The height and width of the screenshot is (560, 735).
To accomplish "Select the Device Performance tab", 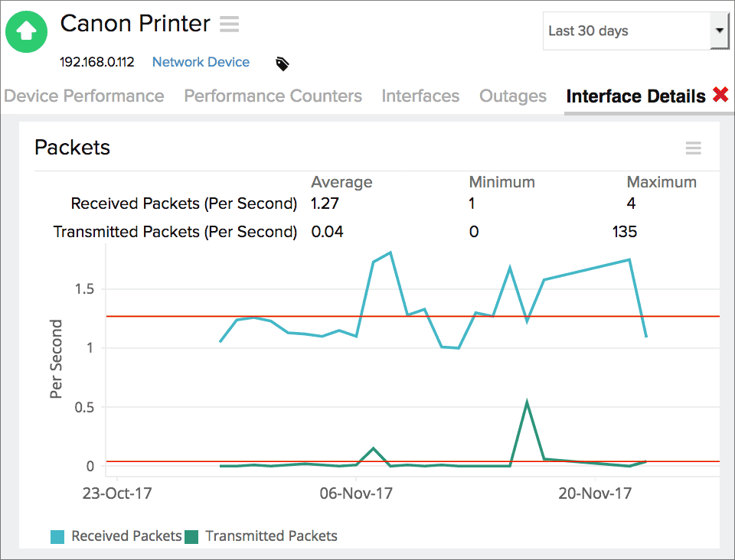I will 83,96.
